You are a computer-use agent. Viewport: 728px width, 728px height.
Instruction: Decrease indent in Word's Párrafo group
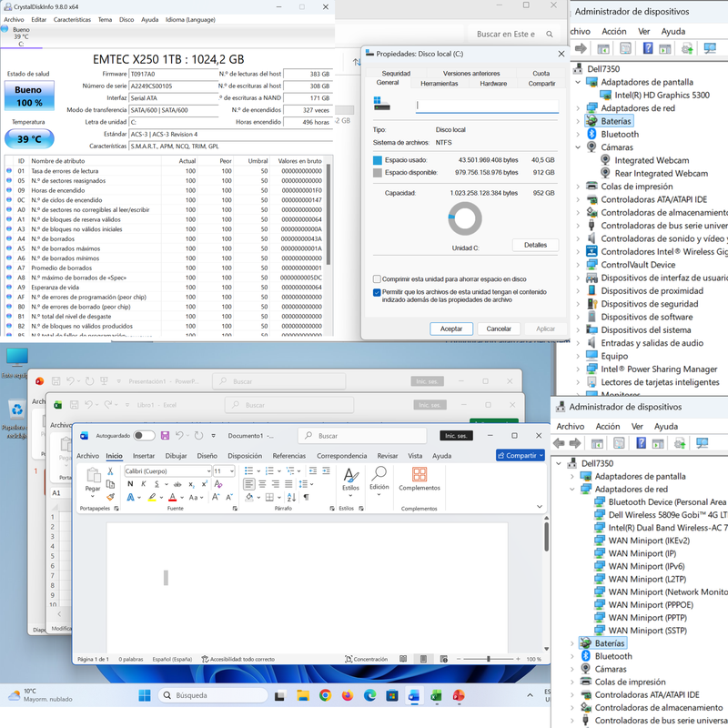coord(313,470)
